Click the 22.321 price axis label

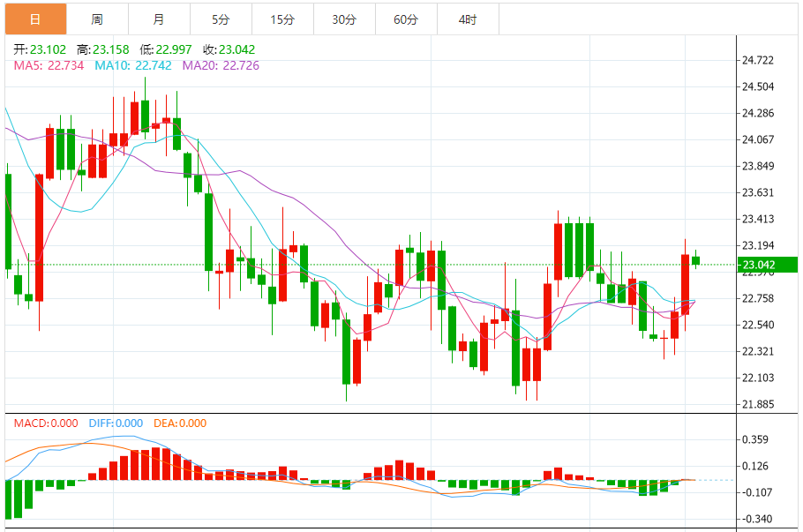click(758, 351)
